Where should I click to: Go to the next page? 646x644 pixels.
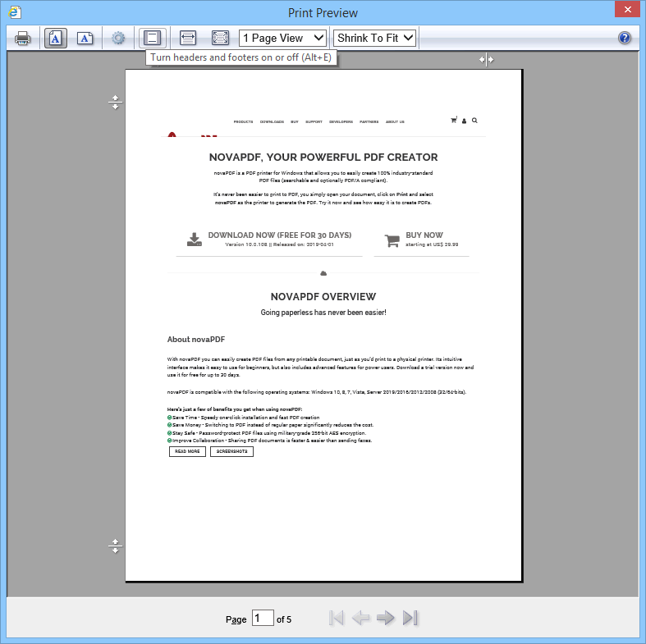click(386, 618)
